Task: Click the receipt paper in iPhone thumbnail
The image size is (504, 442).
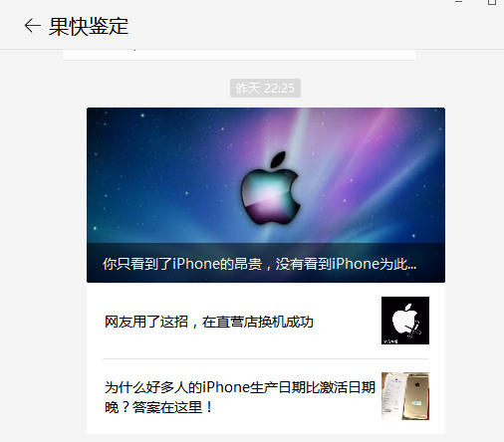Action: click(x=391, y=395)
